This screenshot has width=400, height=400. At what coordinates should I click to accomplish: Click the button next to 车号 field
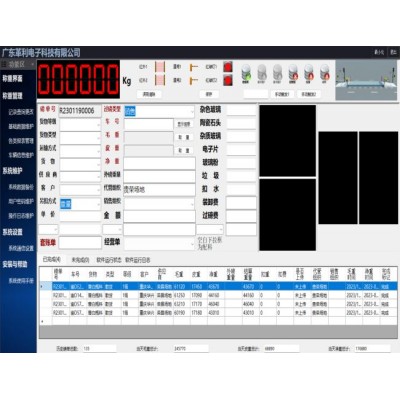click(x=184, y=124)
